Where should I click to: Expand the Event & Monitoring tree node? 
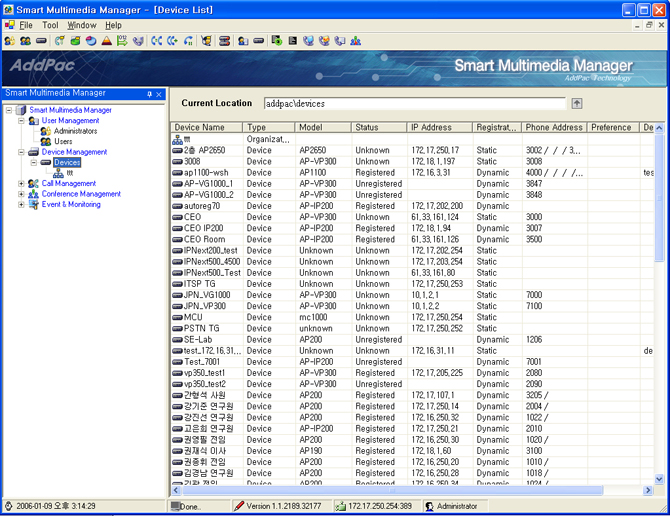[21, 205]
